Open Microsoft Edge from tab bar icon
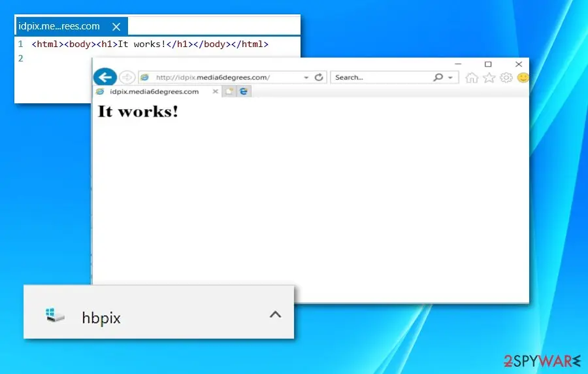 [x=244, y=92]
